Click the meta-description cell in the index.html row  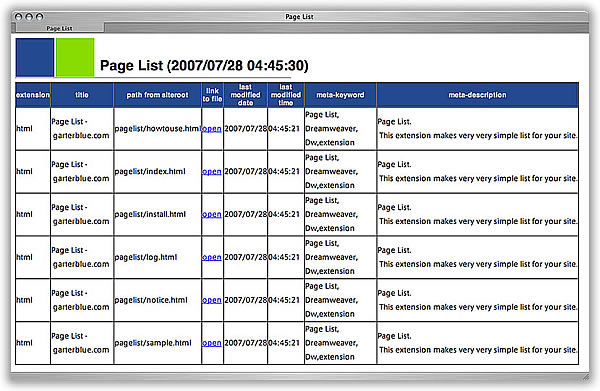click(477, 172)
